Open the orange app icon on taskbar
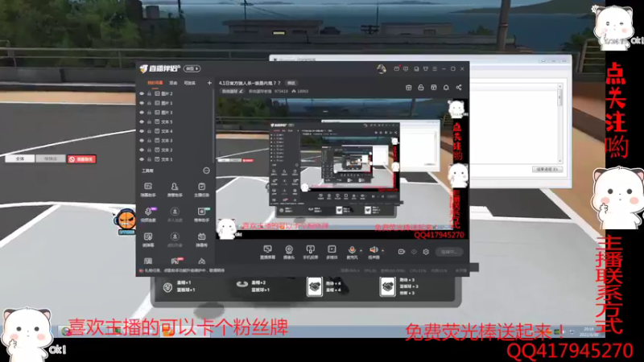This screenshot has height=362, width=644. 168,331
